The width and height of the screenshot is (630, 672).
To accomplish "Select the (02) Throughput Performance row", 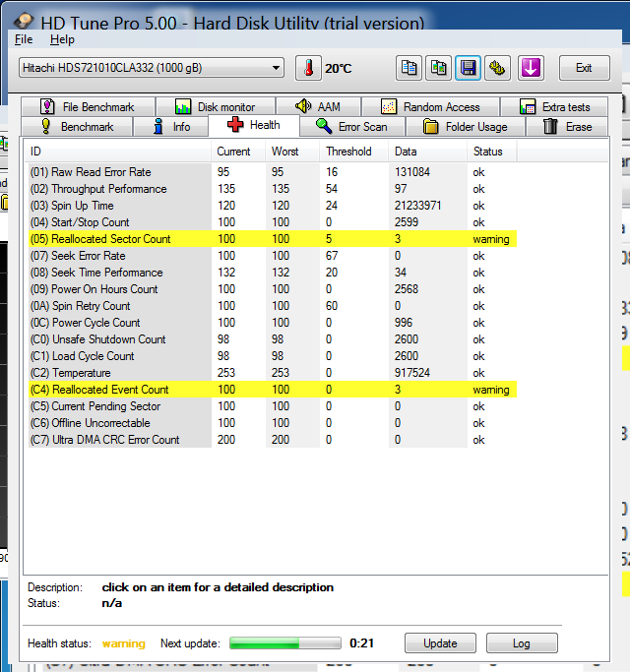I will tap(273, 189).
